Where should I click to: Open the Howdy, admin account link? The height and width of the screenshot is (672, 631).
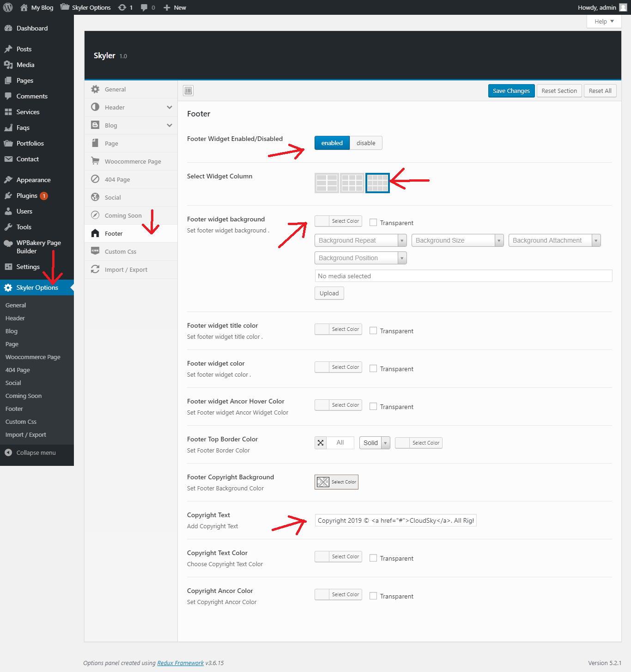click(x=602, y=7)
